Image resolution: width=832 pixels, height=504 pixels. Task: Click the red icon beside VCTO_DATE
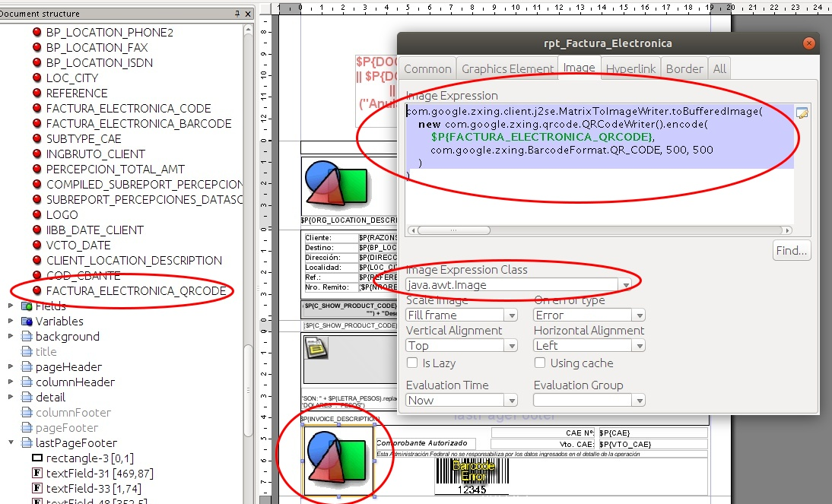tap(37, 245)
